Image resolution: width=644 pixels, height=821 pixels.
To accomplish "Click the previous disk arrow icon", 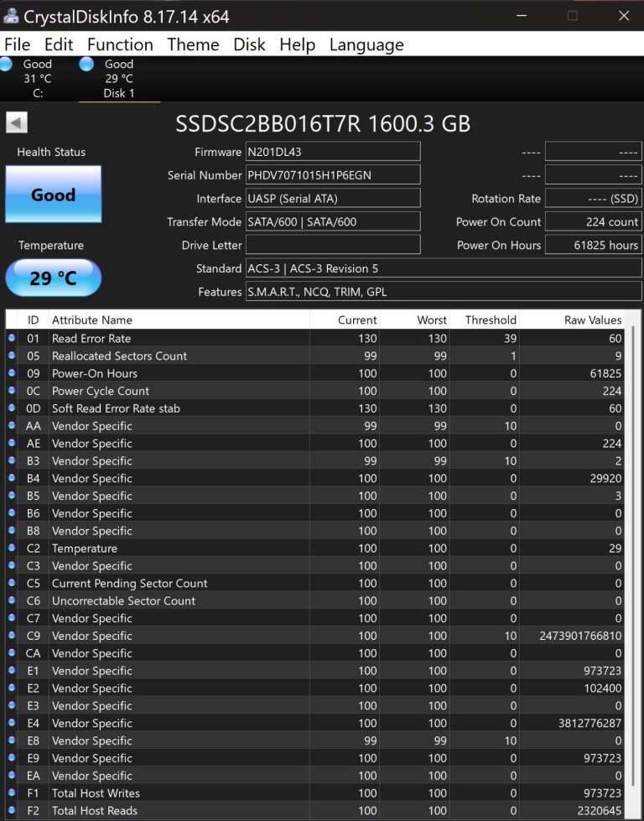I will (17, 123).
